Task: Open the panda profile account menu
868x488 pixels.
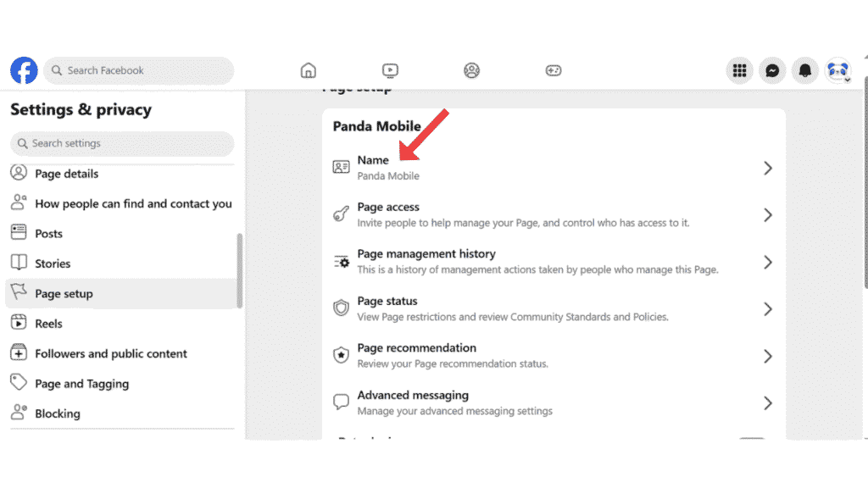Action: 838,70
